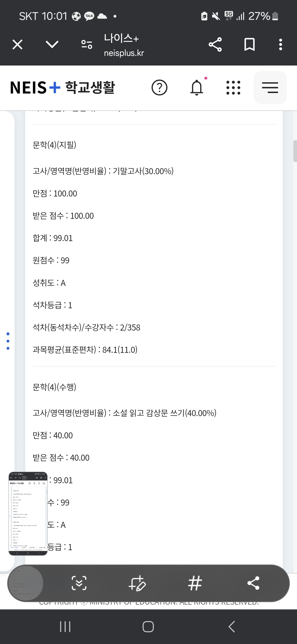Share the captured screenshot
The height and width of the screenshot is (644, 297).
[253, 583]
